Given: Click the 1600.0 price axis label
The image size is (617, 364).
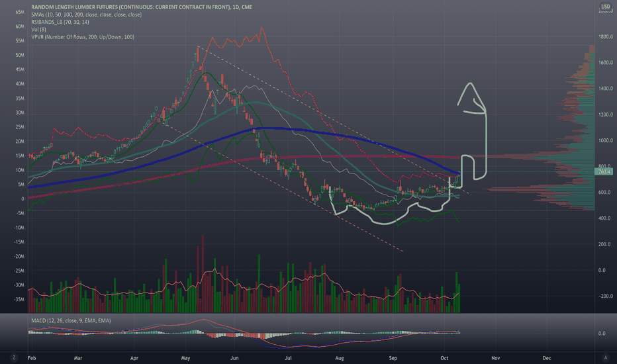Looking at the screenshot, I should [x=606, y=63].
